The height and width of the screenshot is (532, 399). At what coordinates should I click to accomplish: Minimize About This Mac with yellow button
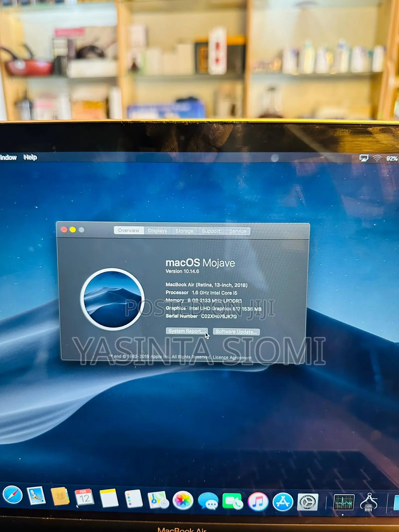pyautogui.click(x=73, y=229)
